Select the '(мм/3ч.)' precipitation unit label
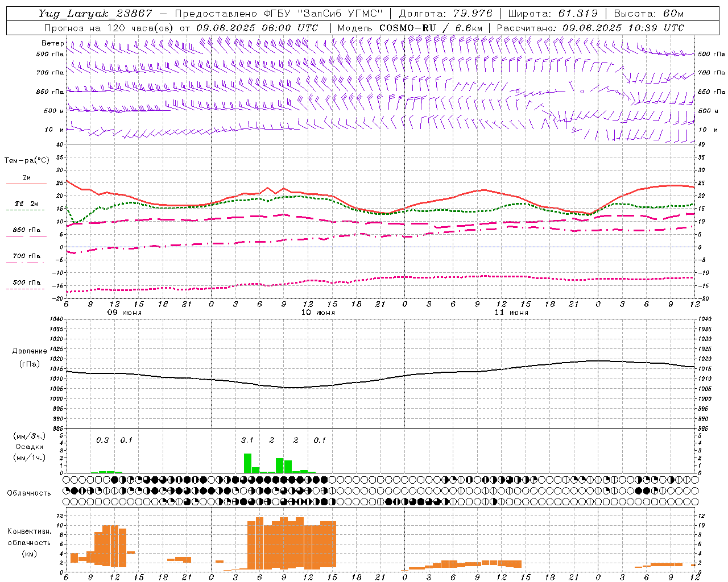This screenshot has height=582, width=728. (x=29, y=436)
